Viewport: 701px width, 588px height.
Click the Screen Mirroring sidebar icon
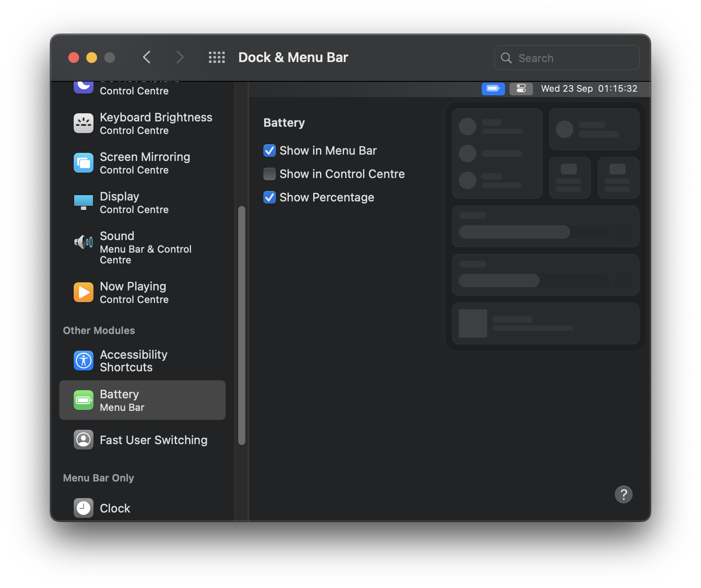(84, 163)
